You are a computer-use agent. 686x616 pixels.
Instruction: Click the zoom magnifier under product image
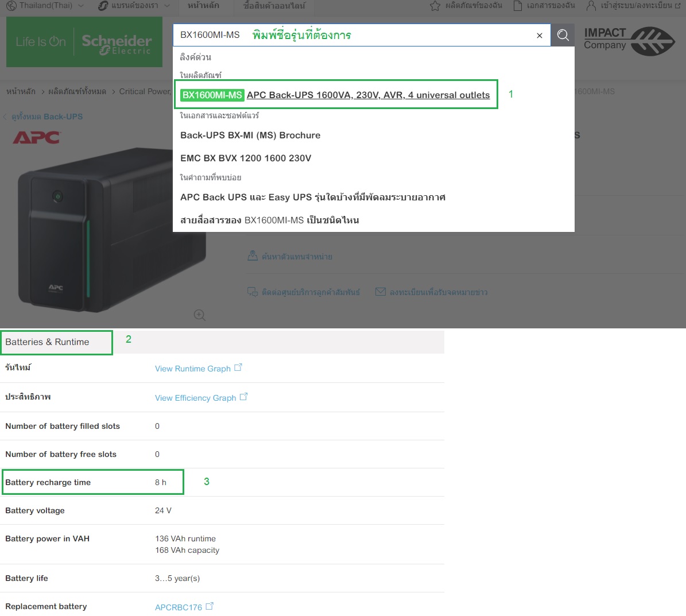200,315
